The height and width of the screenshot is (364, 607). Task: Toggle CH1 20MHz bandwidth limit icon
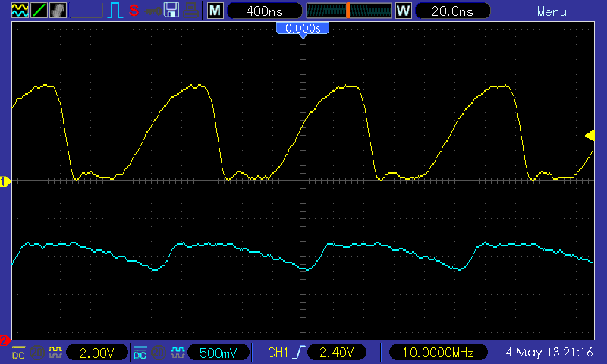(x=37, y=353)
